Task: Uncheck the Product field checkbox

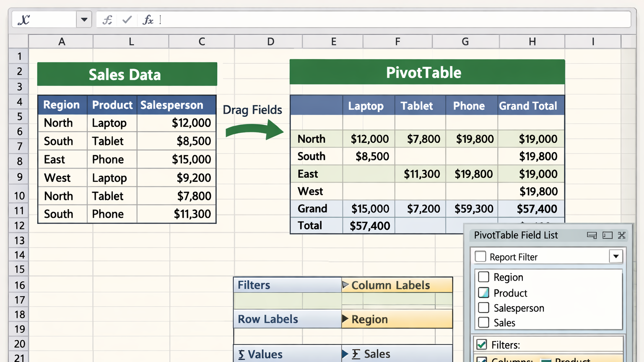Action: [483, 292]
